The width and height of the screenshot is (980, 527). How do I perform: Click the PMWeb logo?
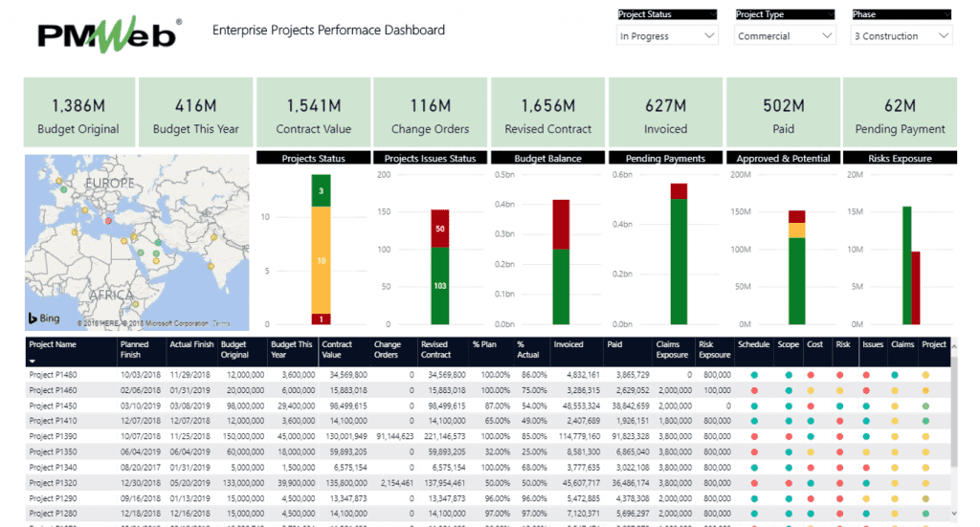(109, 33)
